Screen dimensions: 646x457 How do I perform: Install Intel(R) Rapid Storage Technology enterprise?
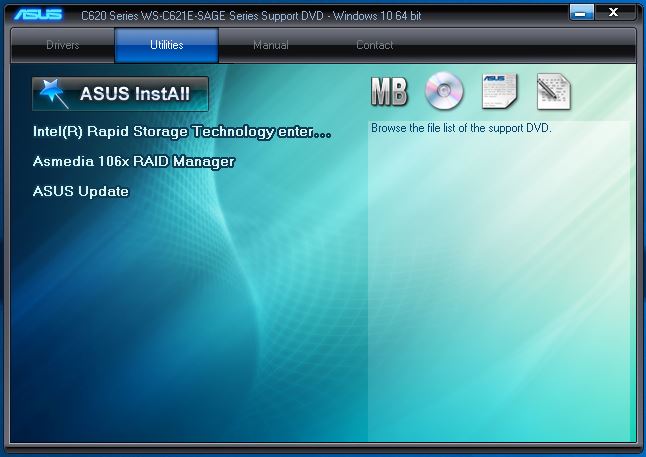pyautogui.click(x=181, y=131)
